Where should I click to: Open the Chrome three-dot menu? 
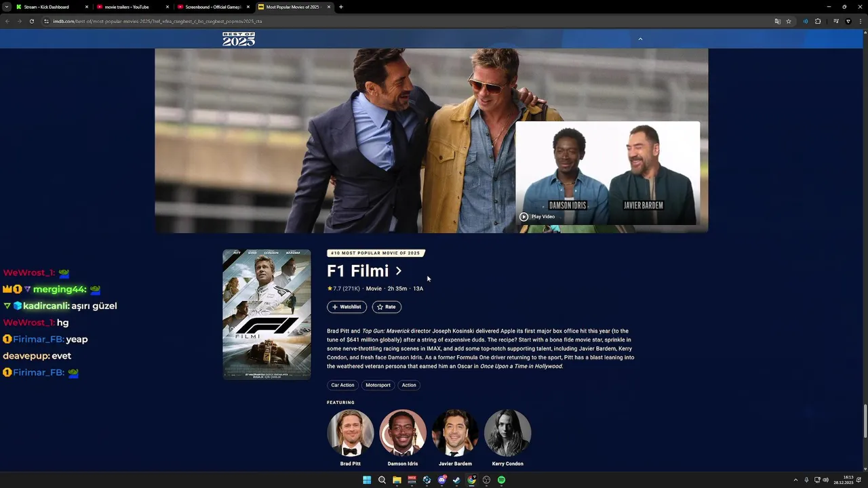point(860,21)
